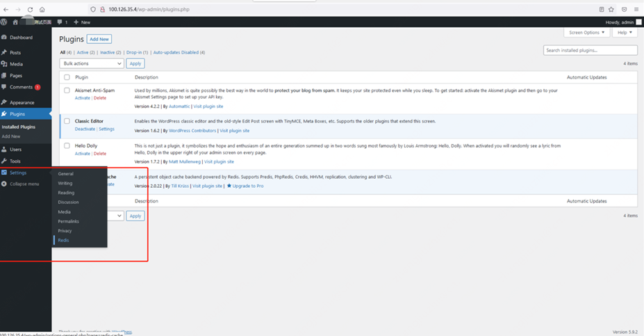Viewport: 644px width, 336px height.
Task: Open Classic Editor Settings link
Action: click(x=106, y=129)
